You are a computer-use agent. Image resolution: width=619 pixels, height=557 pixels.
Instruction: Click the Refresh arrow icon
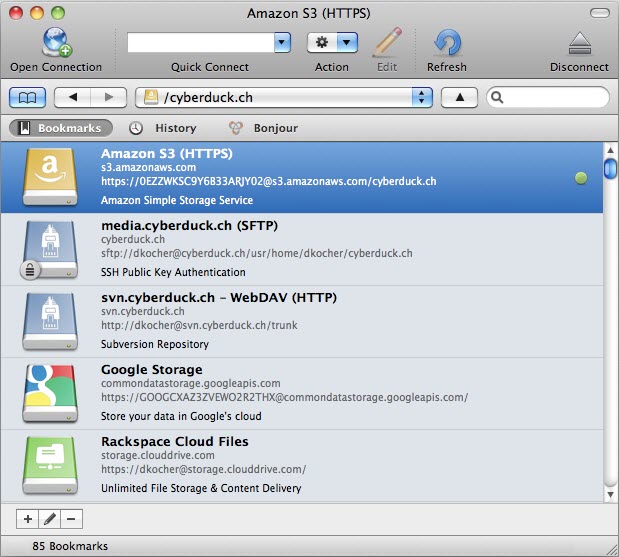pyautogui.click(x=447, y=42)
